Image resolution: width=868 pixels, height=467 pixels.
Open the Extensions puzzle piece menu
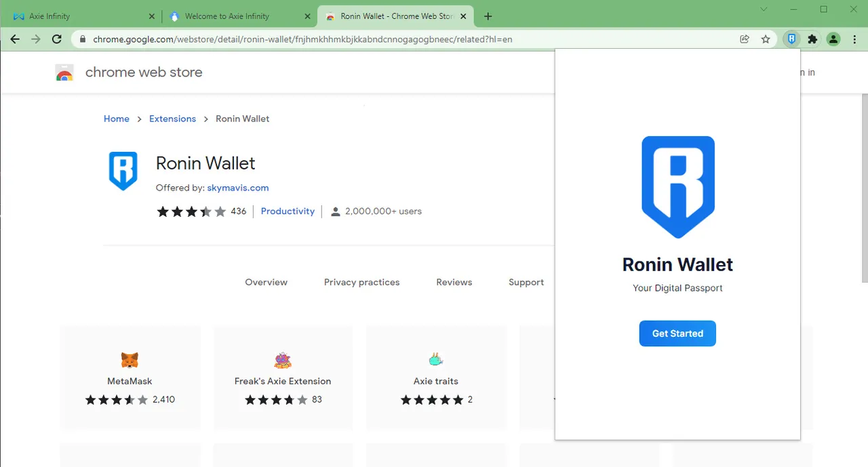[812, 39]
